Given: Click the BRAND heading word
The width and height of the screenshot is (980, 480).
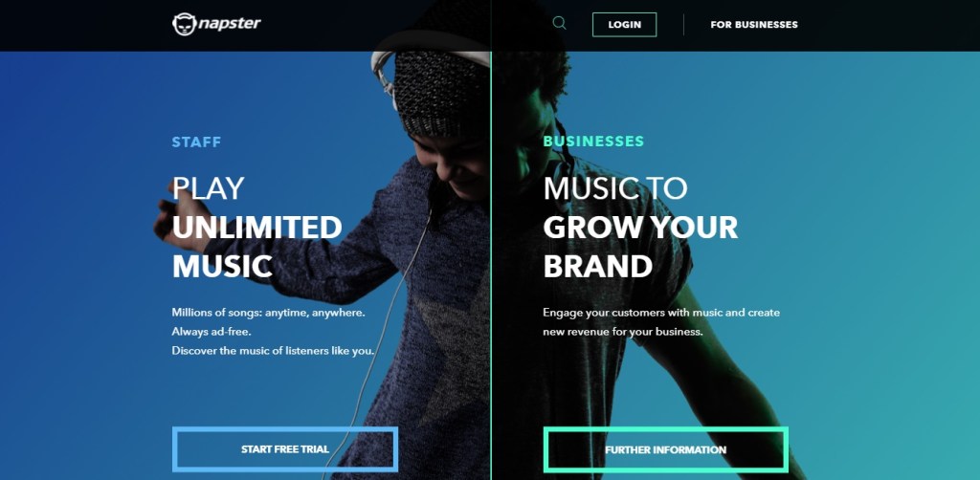Looking at the screenshot, I should 597,266.
